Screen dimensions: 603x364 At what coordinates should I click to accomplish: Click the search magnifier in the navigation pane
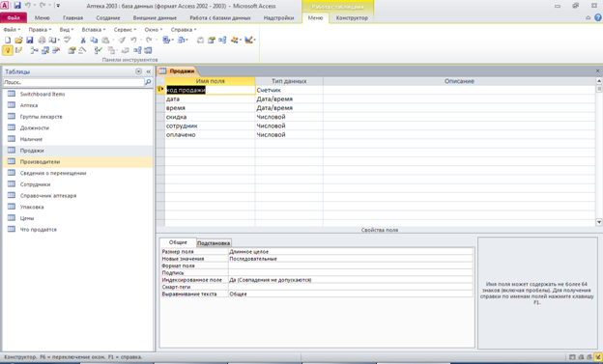tap(148, 82)
